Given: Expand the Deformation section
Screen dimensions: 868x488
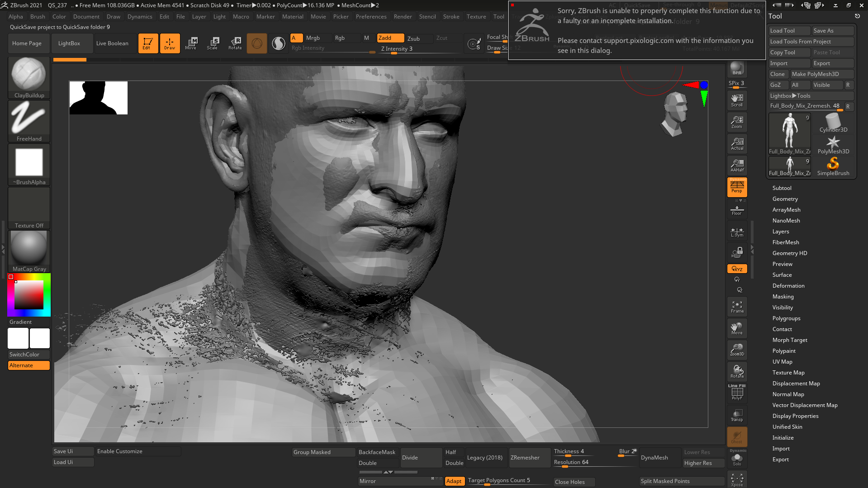Looking at the screenshot, I should tap(788, 286).
